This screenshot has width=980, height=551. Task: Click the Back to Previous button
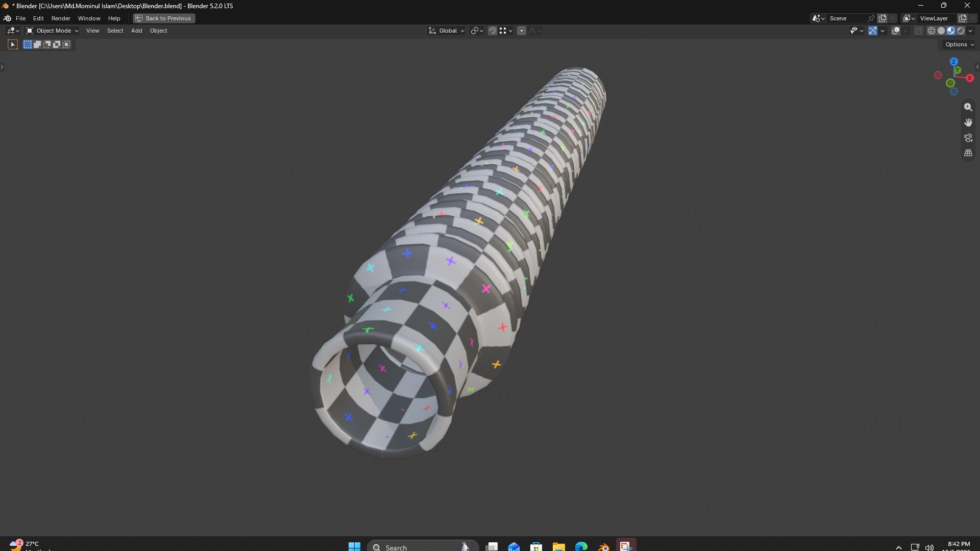click(x=164, y=18)
